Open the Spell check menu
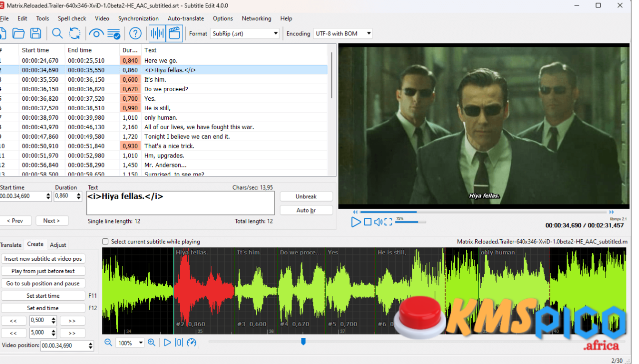This screenshot has width=639, height=364. [x=72, y=18]
